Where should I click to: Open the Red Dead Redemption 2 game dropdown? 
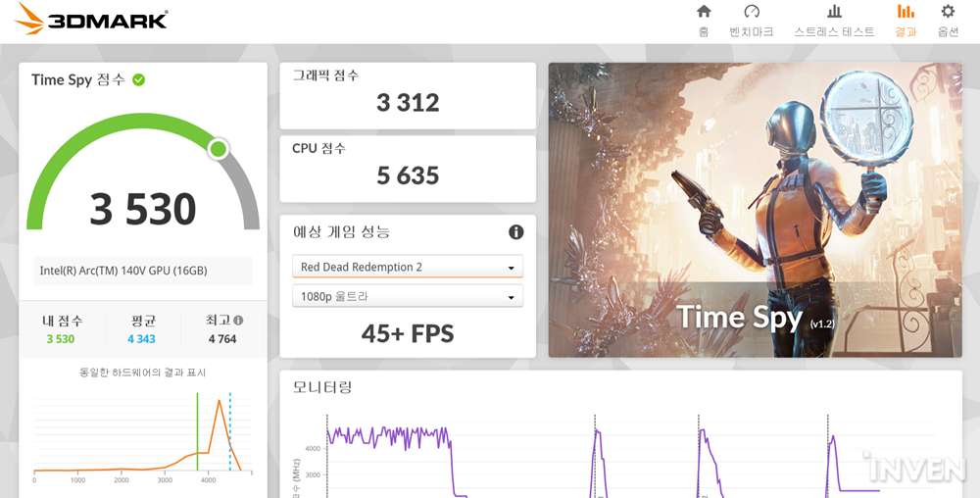pyautogui.click(x=408, y=267)
